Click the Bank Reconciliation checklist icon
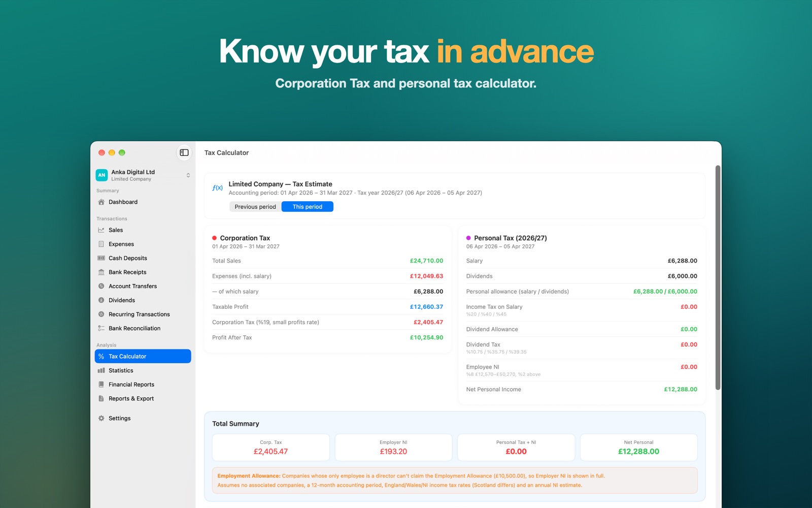The width and height of the screenshot is (812, 508). tap(101, 329)
